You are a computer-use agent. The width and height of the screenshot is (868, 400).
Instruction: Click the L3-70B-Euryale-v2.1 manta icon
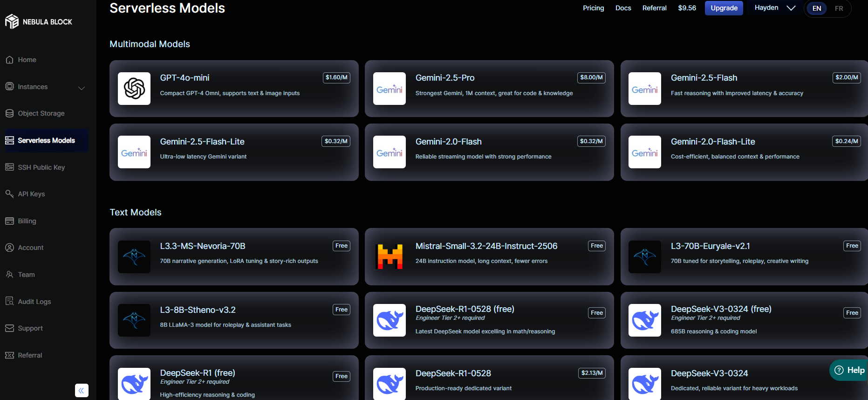(645, 257)
